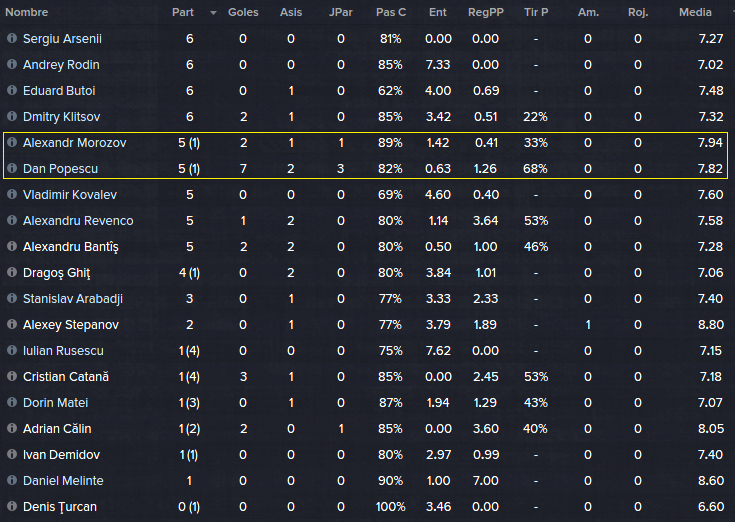Open Alexandr Morozov player profile

click(75, 143)
